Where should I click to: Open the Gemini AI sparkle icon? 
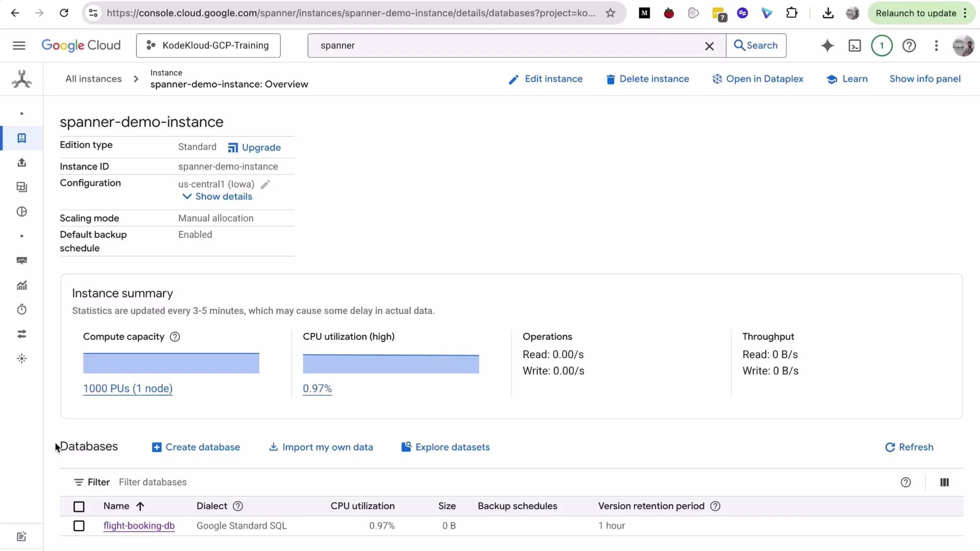click(827, 45)
